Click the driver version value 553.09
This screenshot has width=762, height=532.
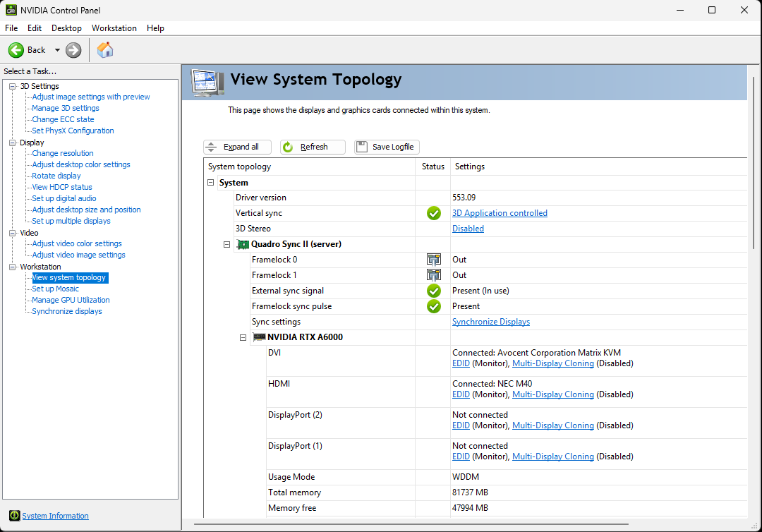[464, 198]
